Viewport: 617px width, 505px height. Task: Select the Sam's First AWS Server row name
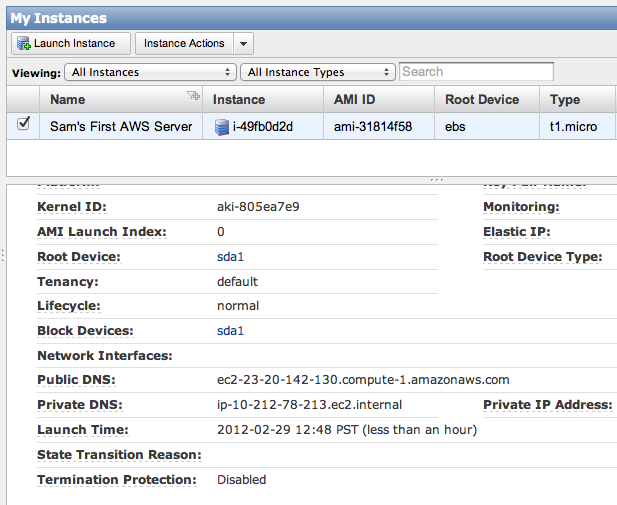tap(121, 127)
